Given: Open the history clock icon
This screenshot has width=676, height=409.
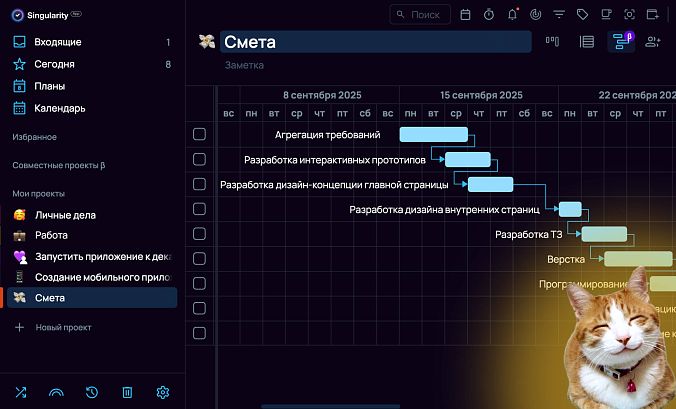Looking at the screenshot, I should [92, 392].
